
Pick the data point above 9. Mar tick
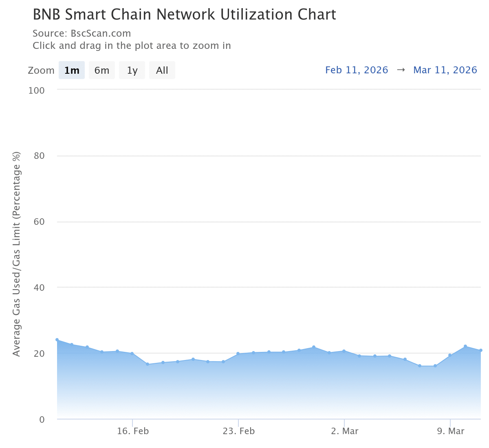tap(450, 355)
